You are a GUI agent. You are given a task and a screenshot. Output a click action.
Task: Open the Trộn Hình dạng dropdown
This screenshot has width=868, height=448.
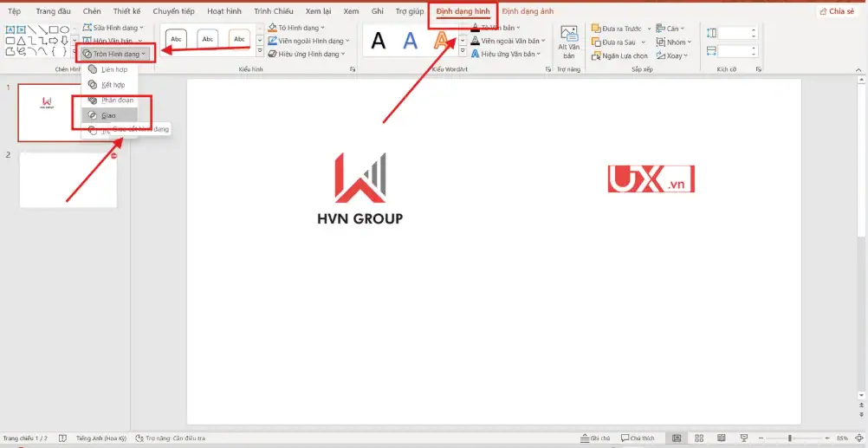pyautogui.click(x=114, y=55)
